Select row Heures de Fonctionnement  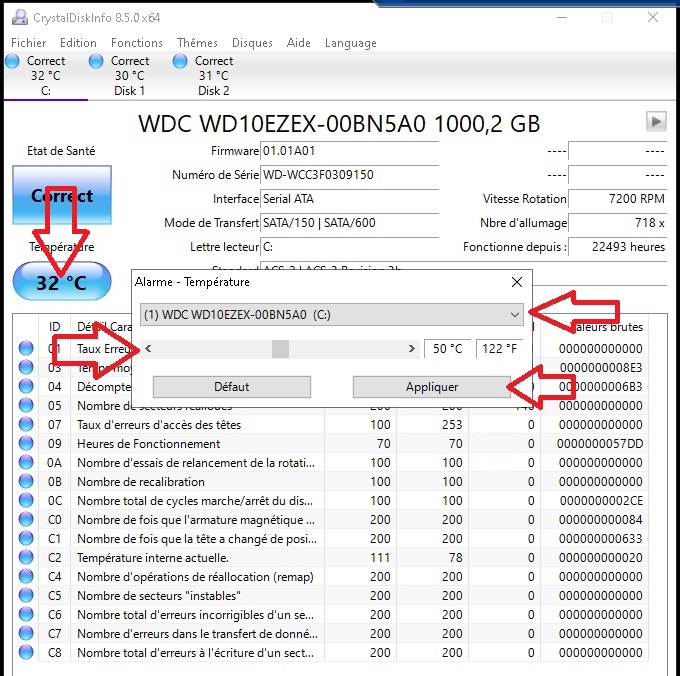pyautogui.click(x=333, y=444)
